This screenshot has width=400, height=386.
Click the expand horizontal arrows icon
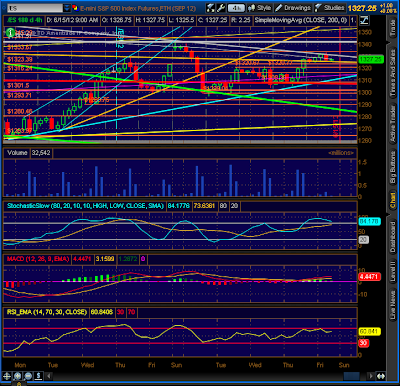click(x=381, y=376)
